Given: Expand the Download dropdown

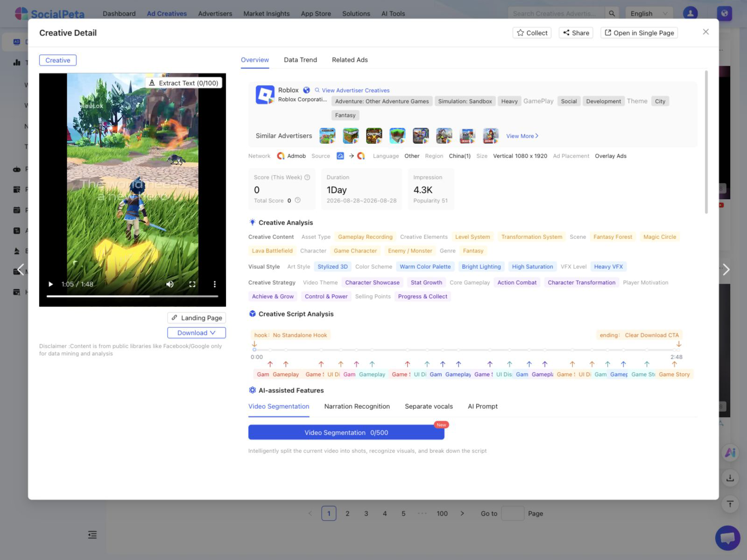Looking at the screenshot, I should pos(197,333).
